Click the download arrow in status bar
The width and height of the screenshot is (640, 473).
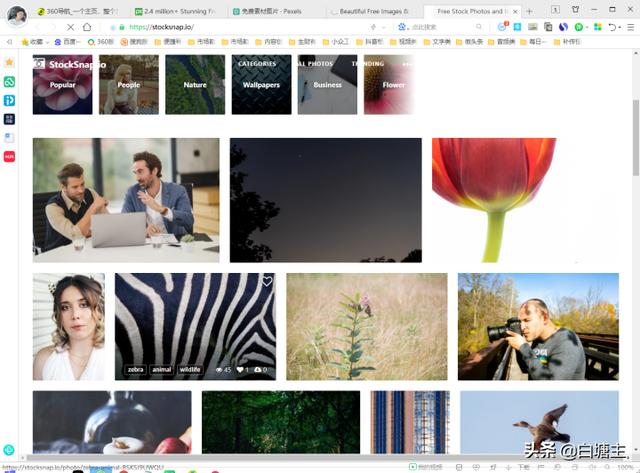pos(509,467)
